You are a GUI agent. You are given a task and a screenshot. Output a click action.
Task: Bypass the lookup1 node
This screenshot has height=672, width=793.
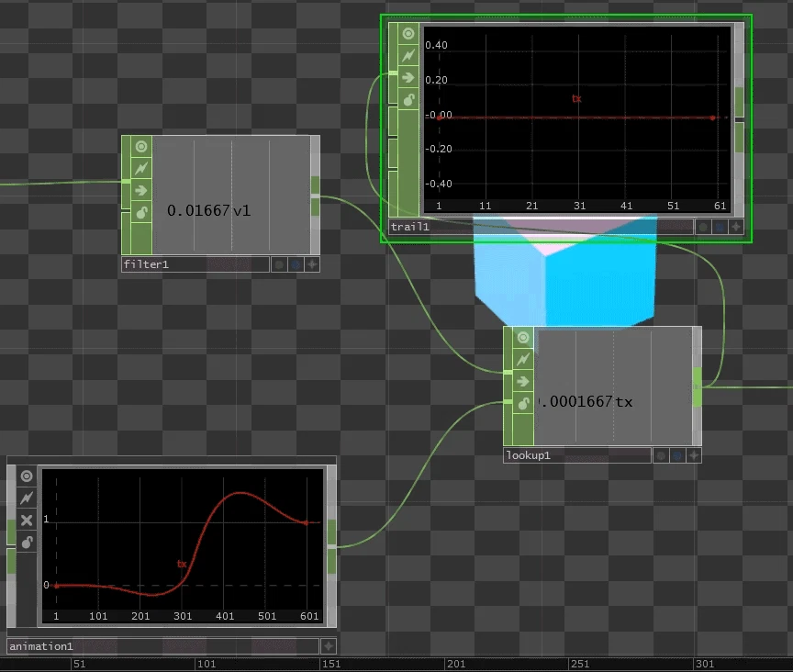(523, 382)
